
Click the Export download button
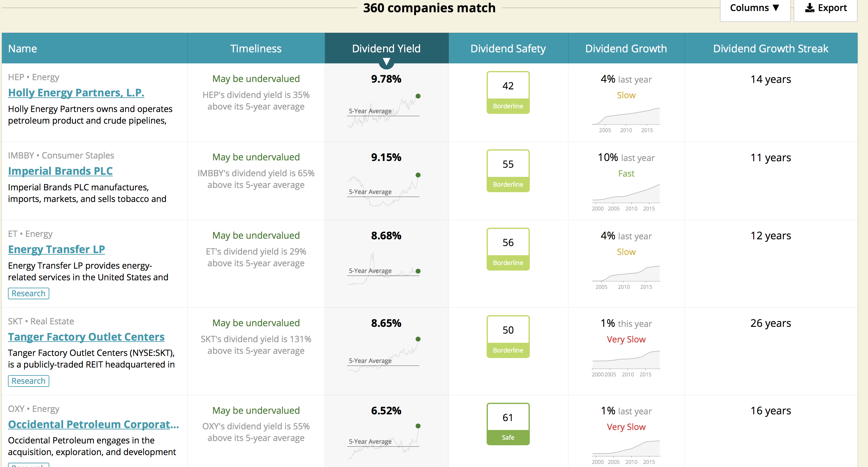825,8
